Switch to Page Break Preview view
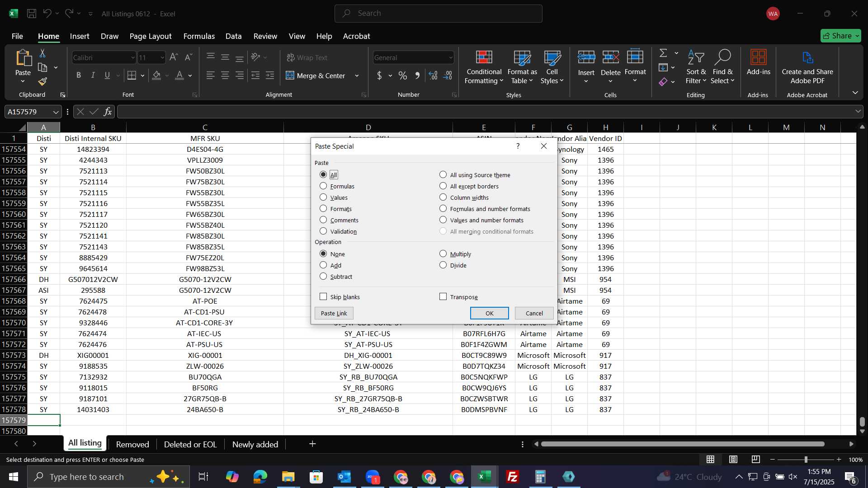The width and height of the screenshot is (868, 488). point(755,460)
